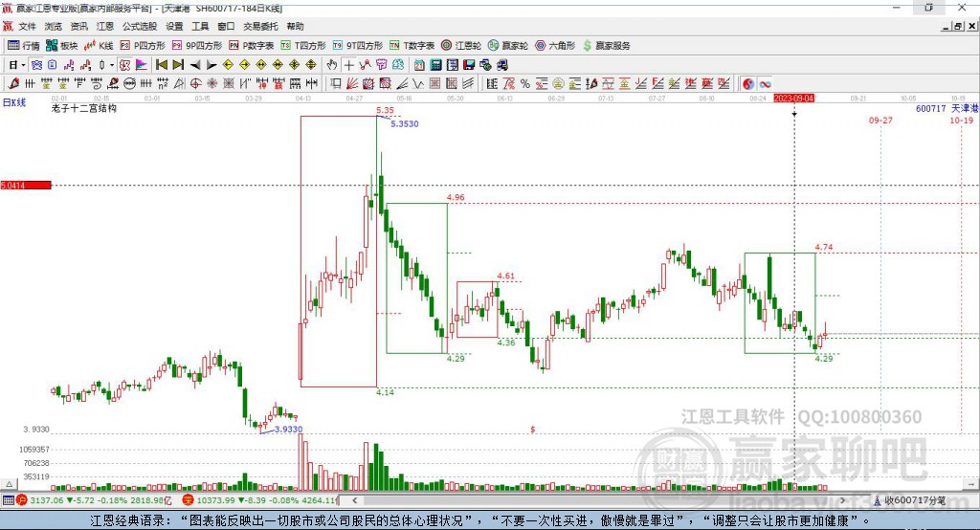The height and width of the screenshot is (530, 980).
Task: Open the 板块 sectors view
Action: coord(62,46)
